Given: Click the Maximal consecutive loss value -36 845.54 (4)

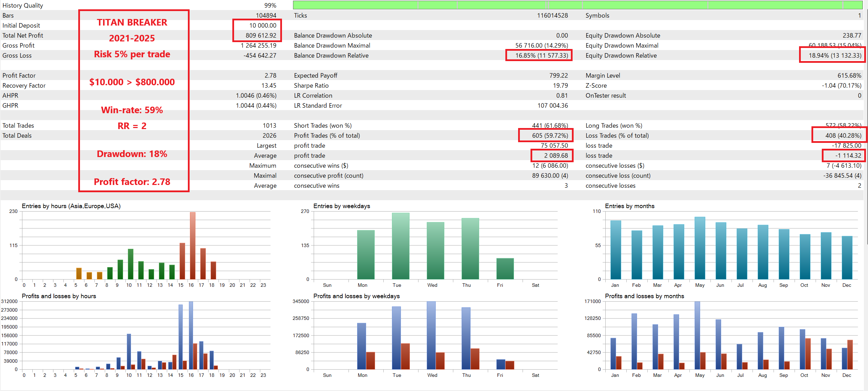Looking at the screenshot, I should point(842,176).
